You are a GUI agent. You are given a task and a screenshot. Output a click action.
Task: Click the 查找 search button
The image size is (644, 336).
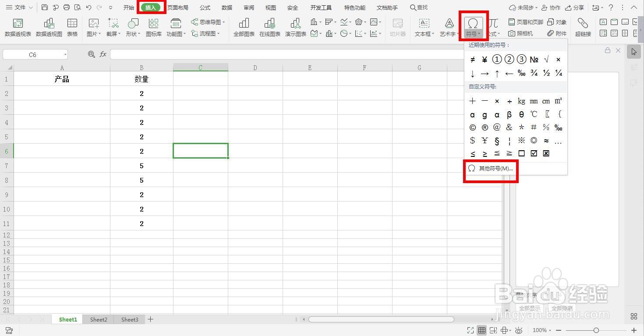pyautogui.click(x=419, y=7)
